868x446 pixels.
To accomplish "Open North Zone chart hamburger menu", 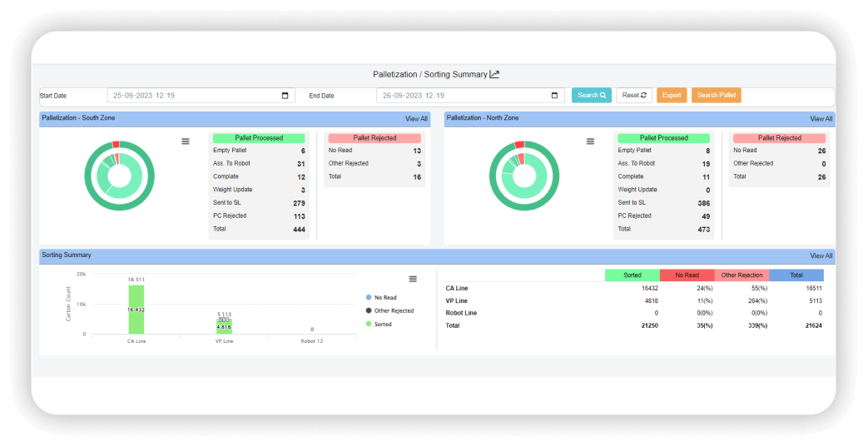I will pyautogui.click(x=590, y=141).
